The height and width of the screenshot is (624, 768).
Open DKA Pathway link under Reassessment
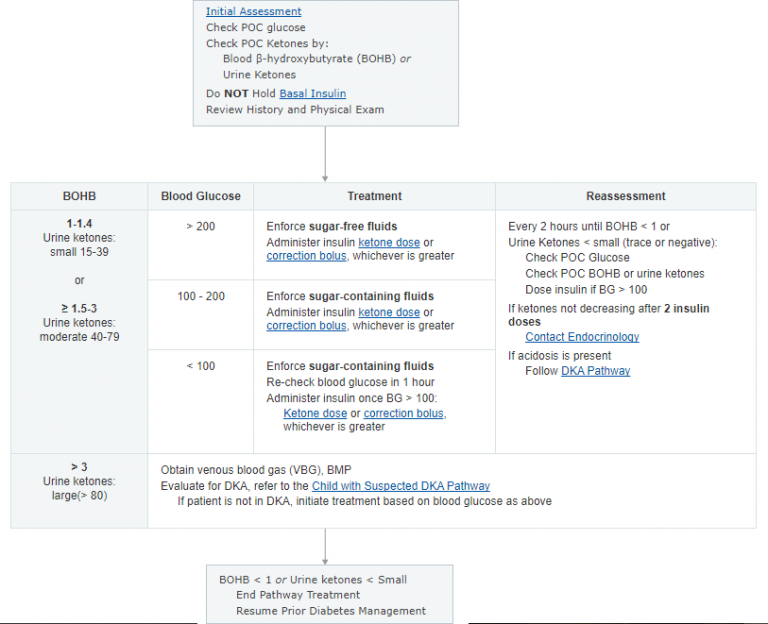(x=595, y=371)
